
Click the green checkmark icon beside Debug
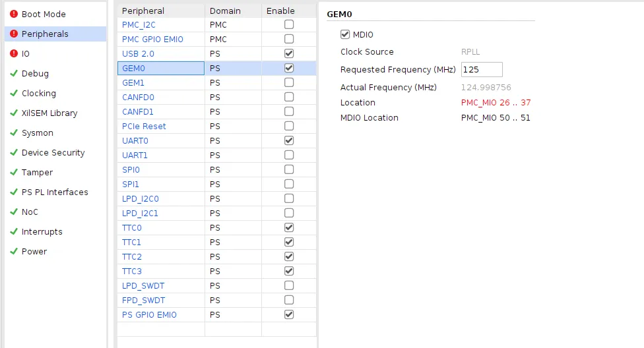tap(14, 73)
